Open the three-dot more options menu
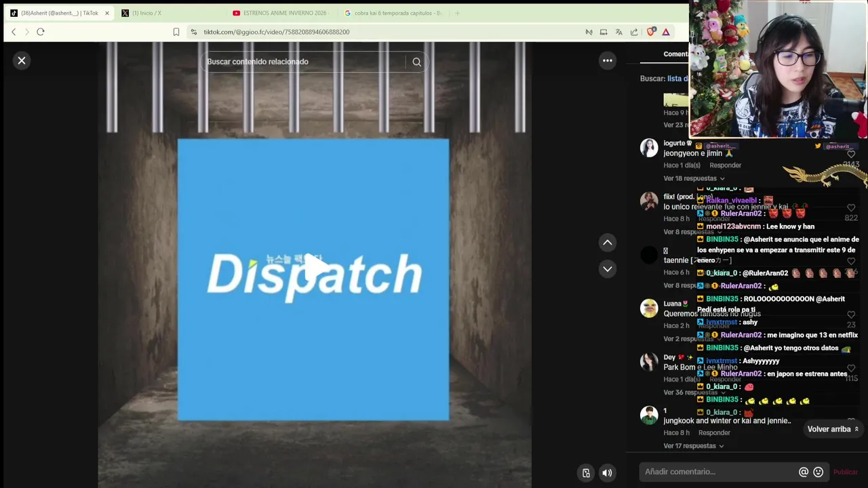The width and height of the screenshot is (868, 488). click(x=608, y=61)
